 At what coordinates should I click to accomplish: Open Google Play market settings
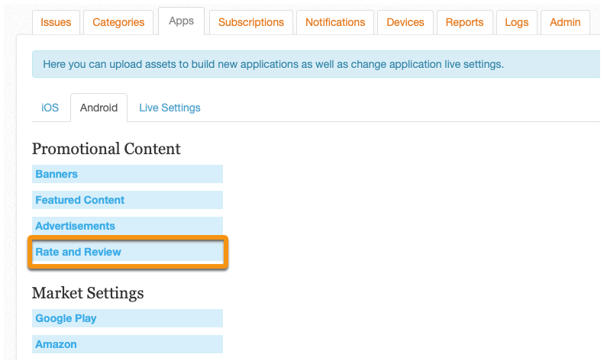127,318
